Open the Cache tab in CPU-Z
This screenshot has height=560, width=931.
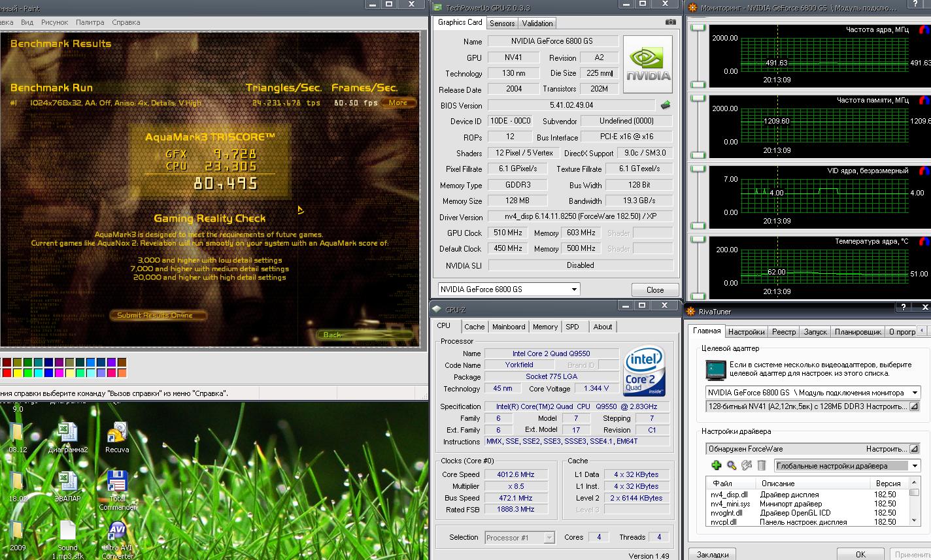tap(475, 327)
